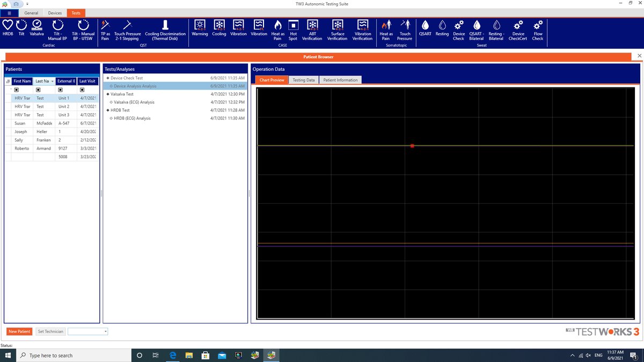Run the Device CheckCert test
This screenshot has width=644, height=362.
518,29
